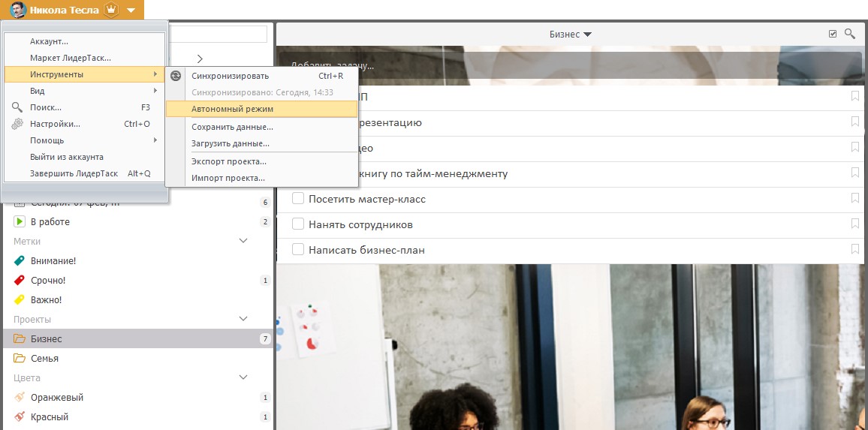Click the search magnifier in task header

(850, 34)
